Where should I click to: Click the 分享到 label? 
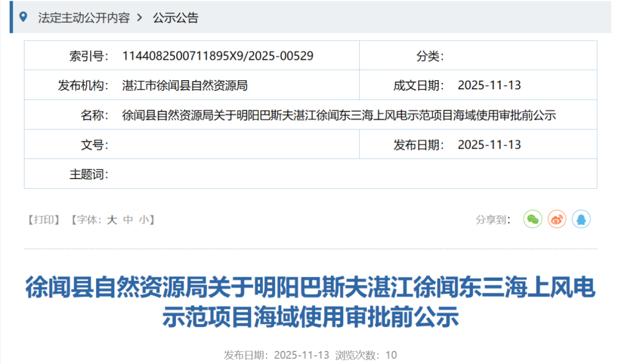(x=493, y=220)
